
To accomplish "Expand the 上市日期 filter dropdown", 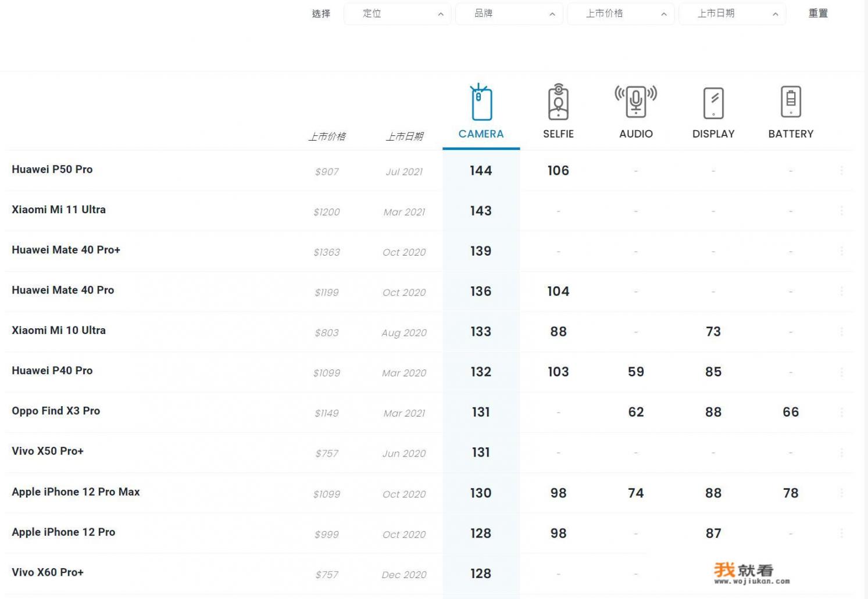I will tap(733, 13).
